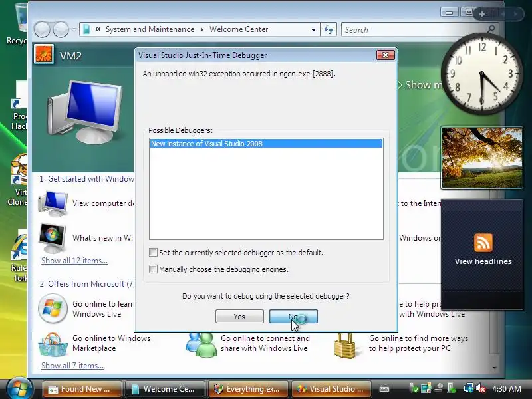Click 'System and Maintenance' in the breadcrumb
Image resolution: width=532 pixels, height=399 pixels.
150,29
